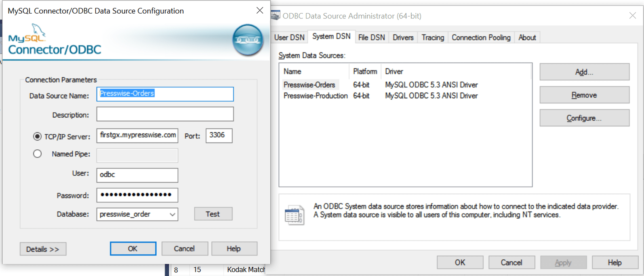This screenshot has height=276, width=644.
Task: Click the Remove button
Action: click(584, 95)
